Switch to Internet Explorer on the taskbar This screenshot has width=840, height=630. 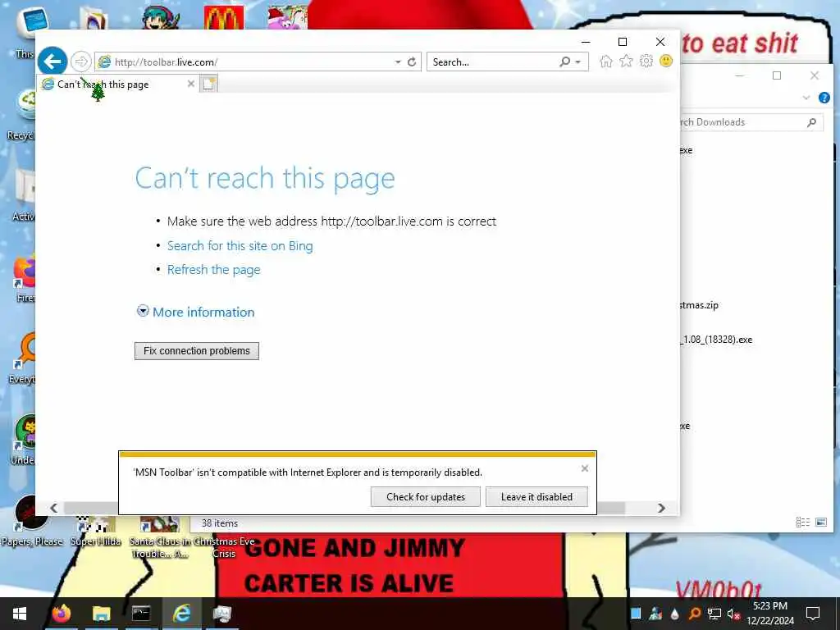click(181, 614)
